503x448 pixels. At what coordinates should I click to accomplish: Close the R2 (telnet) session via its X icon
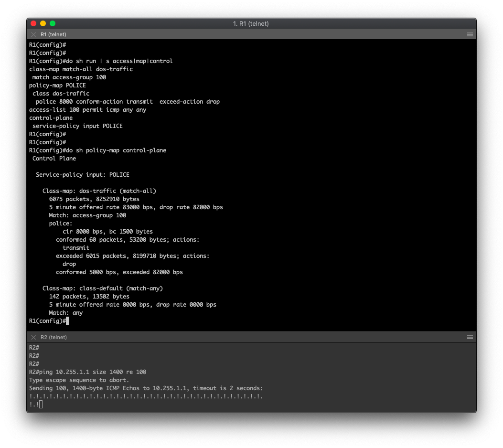tap(33, 337)
